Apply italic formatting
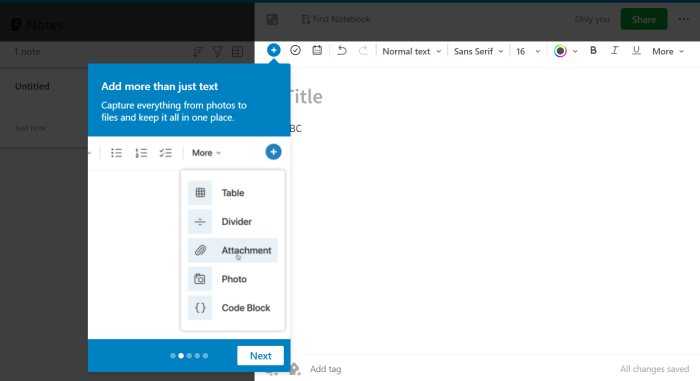700x381 pixels. click(615, 51)
